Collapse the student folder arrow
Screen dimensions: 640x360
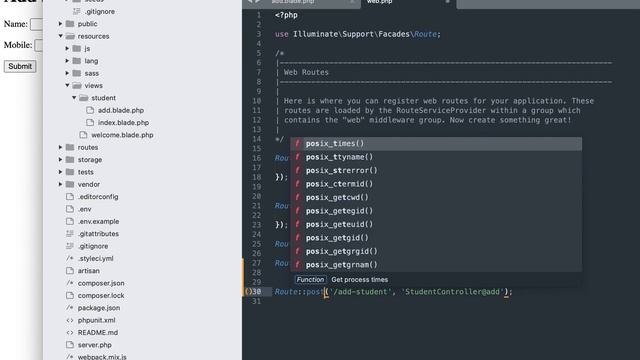pyautogui.click(x=74, y=98)
